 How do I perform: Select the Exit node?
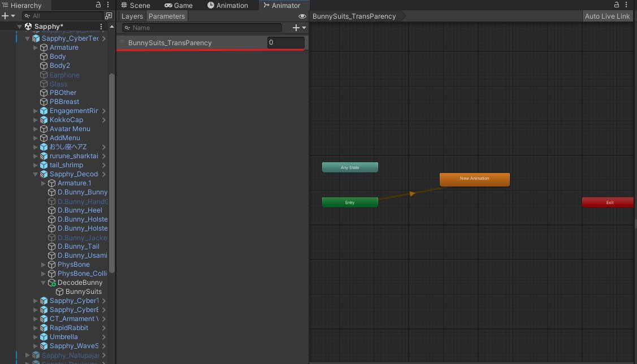(x=609, y=202)
